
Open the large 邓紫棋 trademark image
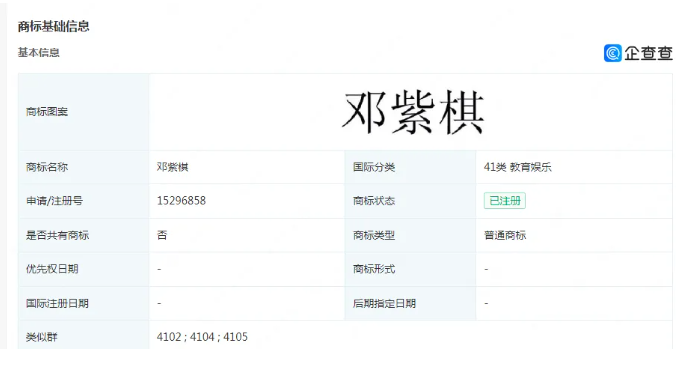(413, 112)
